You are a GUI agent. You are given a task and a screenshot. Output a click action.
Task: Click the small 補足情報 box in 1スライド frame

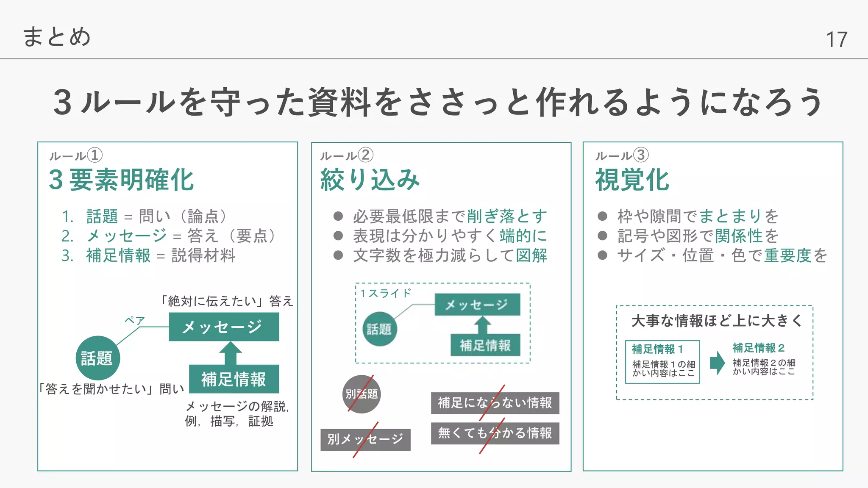tap(485, 345)
